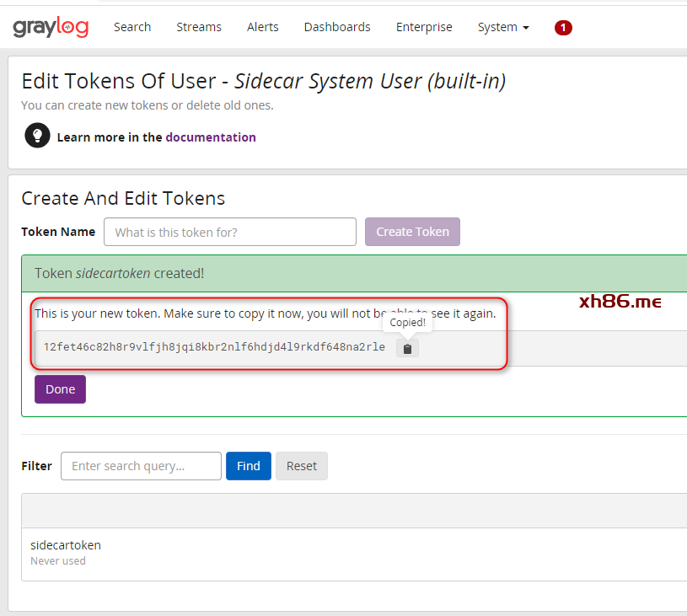This screenshot has width=687, height=616.
Task: Click into the Filter search box
Action: pos(141,466)
